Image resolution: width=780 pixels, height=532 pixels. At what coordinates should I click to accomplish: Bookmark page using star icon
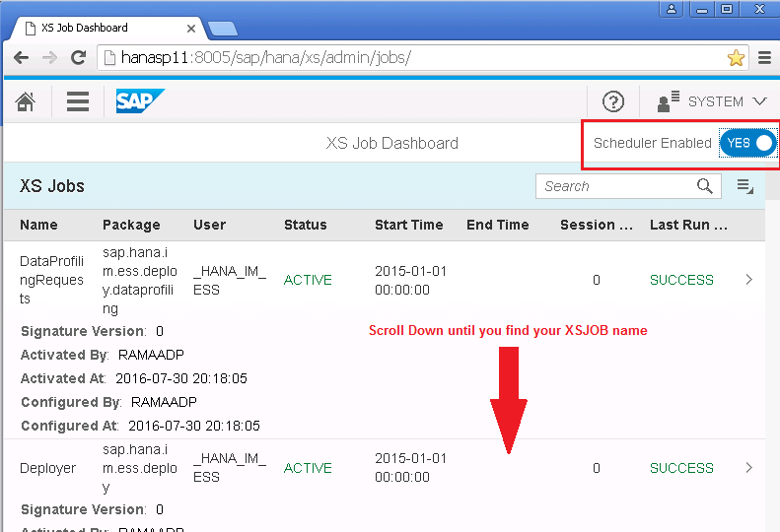(x=736, y=58)
